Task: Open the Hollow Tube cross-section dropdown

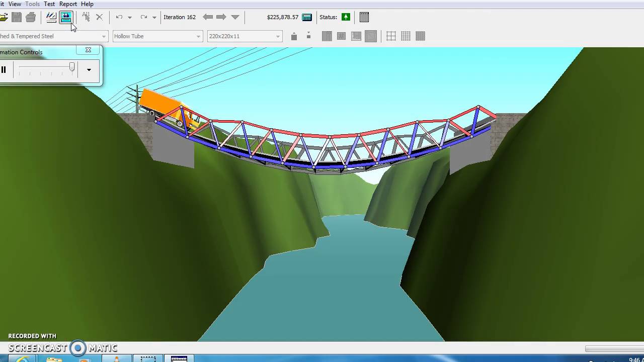Action: click(x=157, y=36)
